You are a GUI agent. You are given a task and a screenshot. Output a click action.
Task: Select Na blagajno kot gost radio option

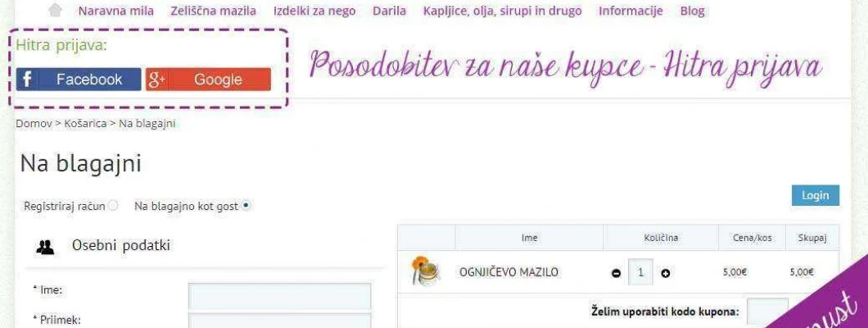click(x=246, y=206)
